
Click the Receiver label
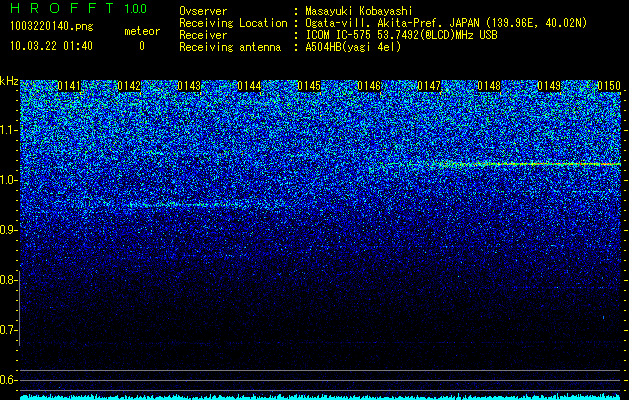203,35
